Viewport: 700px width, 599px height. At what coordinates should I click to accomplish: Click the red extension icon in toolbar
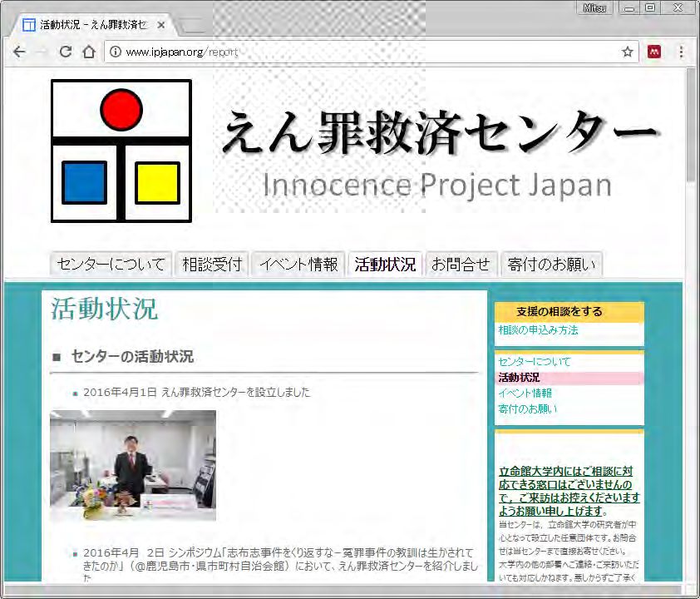654,52
